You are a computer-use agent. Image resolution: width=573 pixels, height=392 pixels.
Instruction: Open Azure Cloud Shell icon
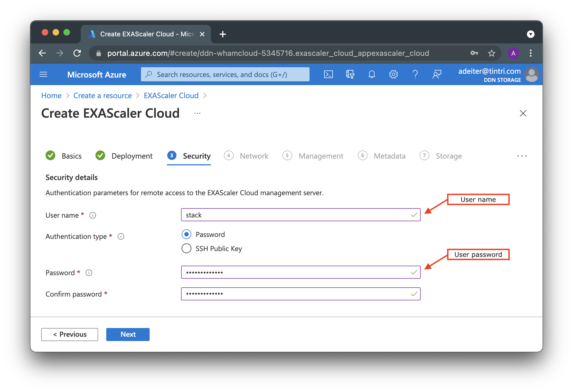click(x=328, y=74)
